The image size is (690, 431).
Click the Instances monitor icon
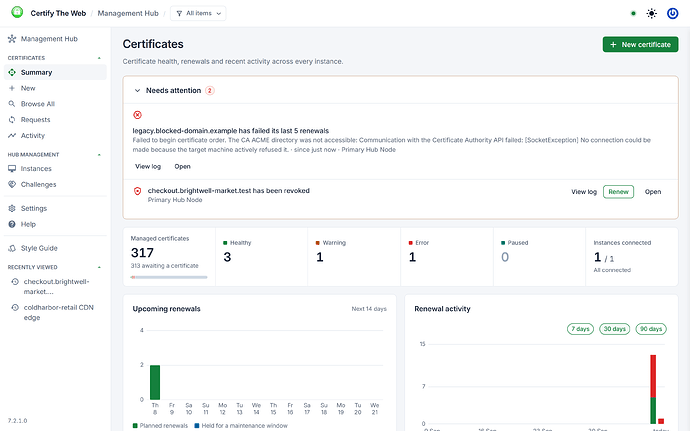(x=12, y=169)
